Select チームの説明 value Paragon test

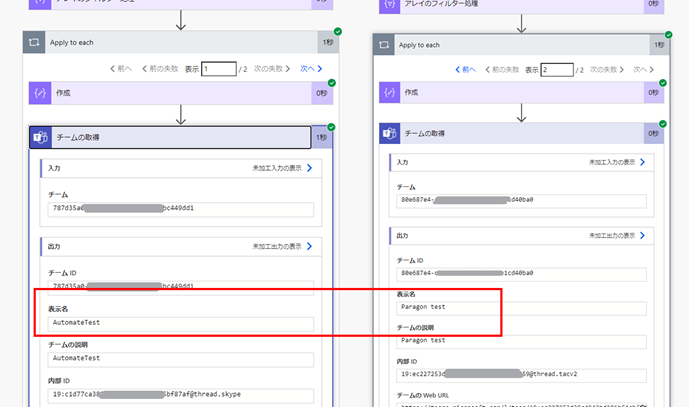[521, 342]
